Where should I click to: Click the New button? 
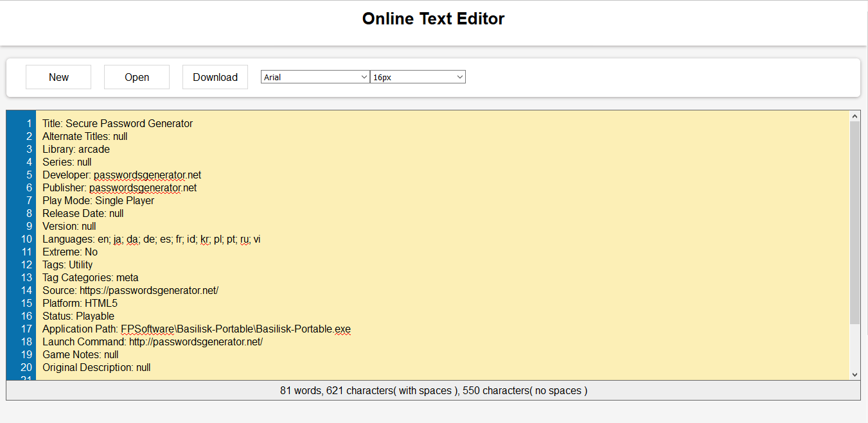coord(58,77)
